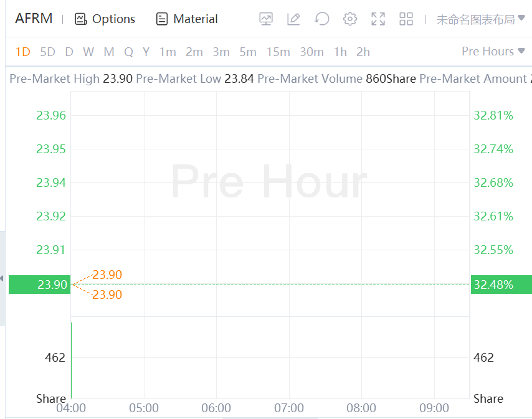Click the circular refresh arrow icon

coord(321,19)
